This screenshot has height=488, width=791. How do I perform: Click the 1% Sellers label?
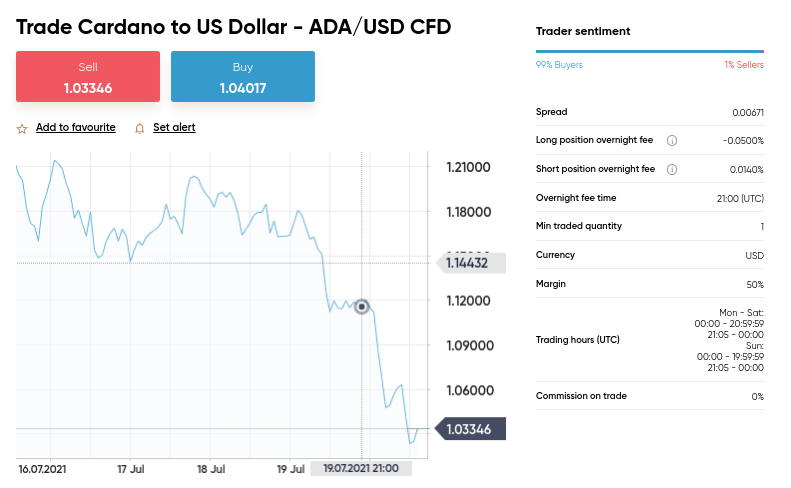coord(744,65)
